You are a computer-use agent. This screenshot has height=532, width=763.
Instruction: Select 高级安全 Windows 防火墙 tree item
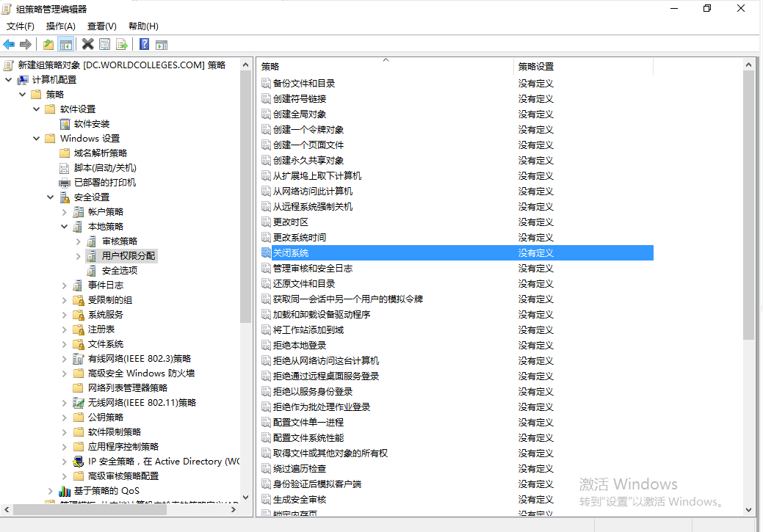coord(141,374)
